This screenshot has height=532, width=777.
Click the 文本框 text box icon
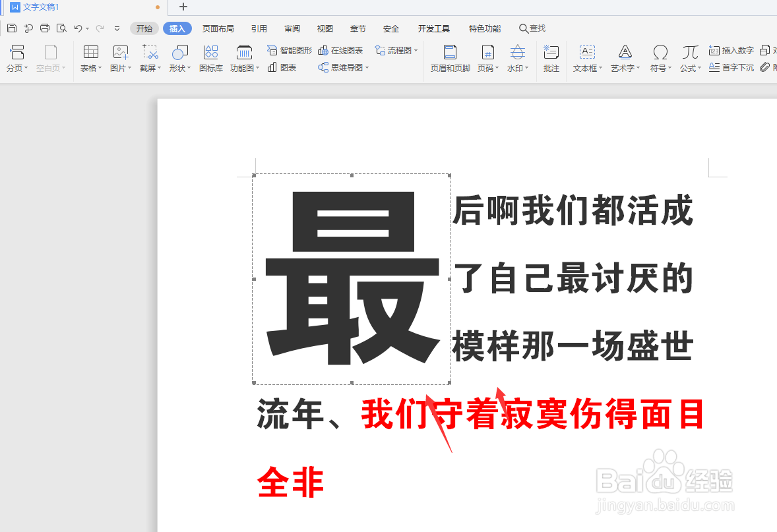[x=587, y=52]
